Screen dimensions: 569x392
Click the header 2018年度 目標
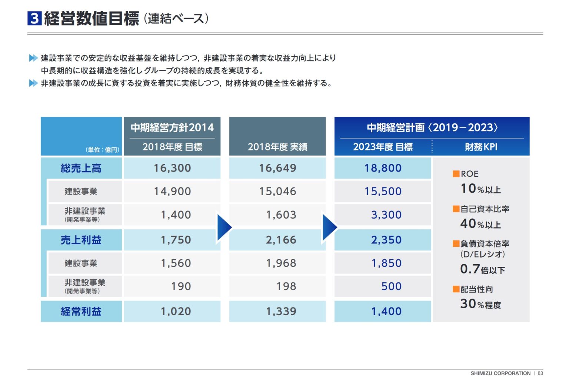172,147
